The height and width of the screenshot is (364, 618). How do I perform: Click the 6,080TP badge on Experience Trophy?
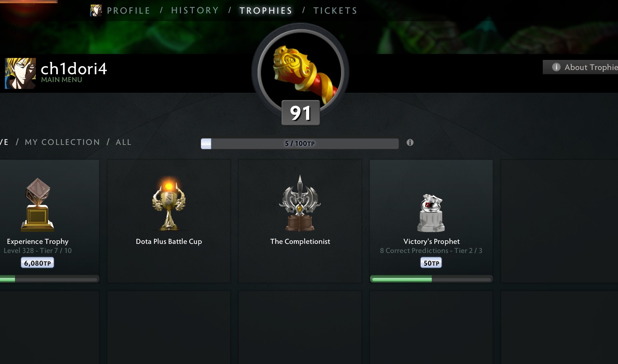tap(37, 263)
